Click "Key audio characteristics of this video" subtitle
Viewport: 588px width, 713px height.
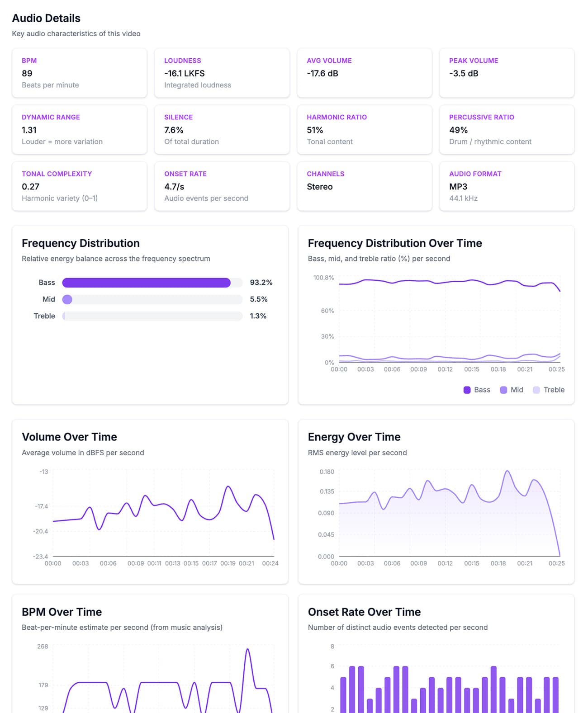[76, 33]
